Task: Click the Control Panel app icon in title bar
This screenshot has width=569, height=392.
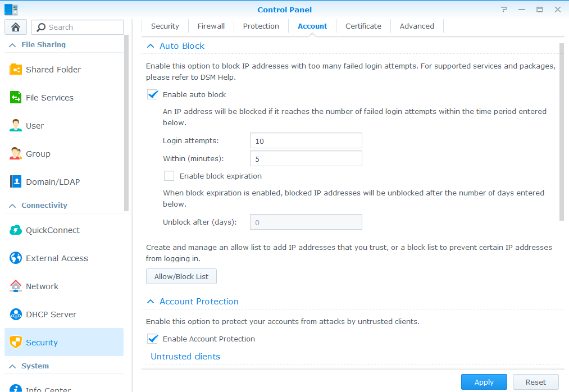Action: 11,10
